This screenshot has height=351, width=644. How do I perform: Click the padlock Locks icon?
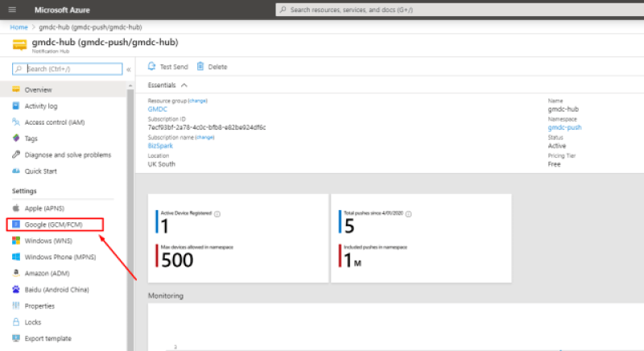click(16, 322)
